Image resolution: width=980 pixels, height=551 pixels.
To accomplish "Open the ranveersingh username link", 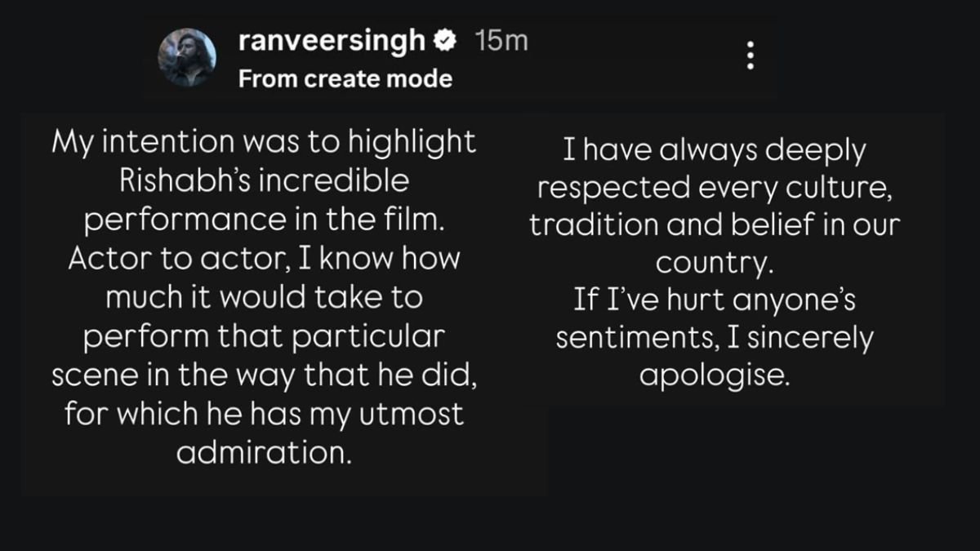I will (x=332, y=42).
